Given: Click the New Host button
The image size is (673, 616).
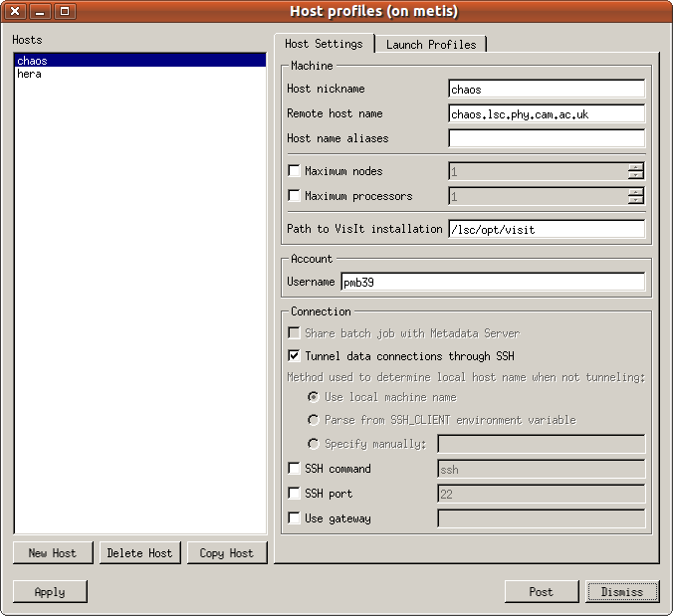Looking at the screenshot, I should [52, 553].
